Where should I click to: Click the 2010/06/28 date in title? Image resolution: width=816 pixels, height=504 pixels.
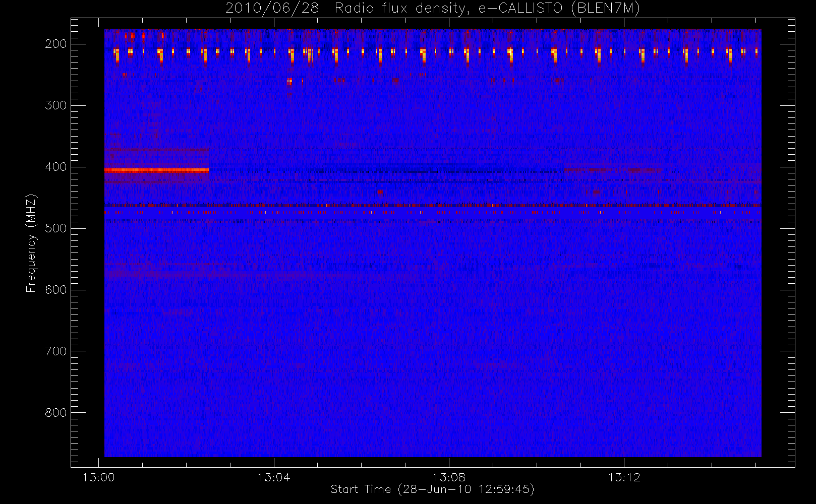click(x=272, y=9)
